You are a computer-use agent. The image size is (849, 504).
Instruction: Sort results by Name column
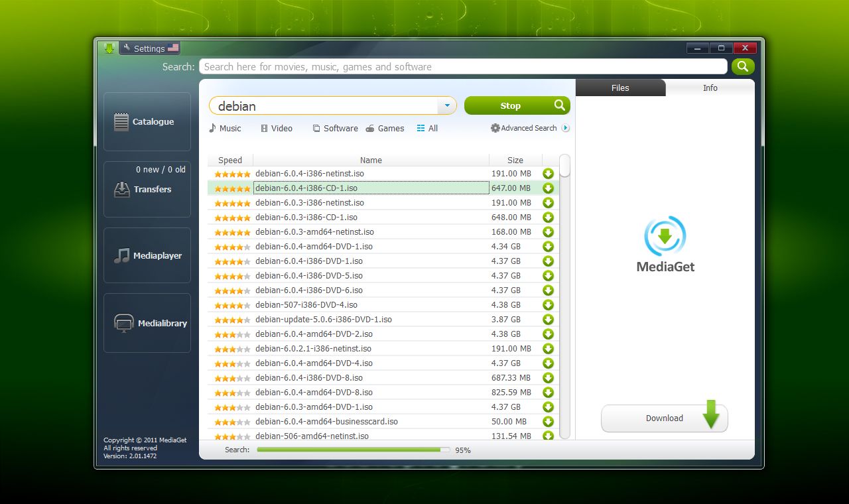click(x=371, y=160)
